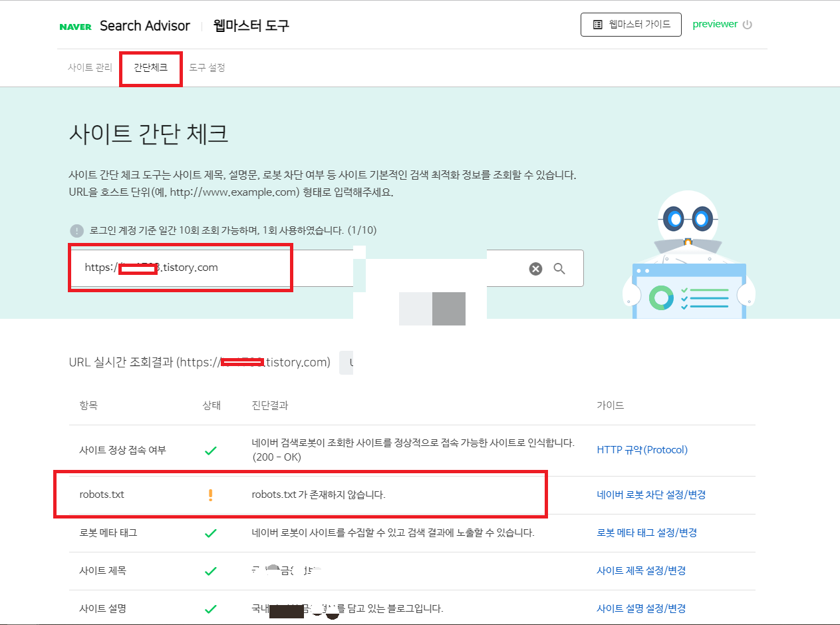This screenshot has width=840, height=625.
Task: Click the previewer account name
Action: coord(715,24)
